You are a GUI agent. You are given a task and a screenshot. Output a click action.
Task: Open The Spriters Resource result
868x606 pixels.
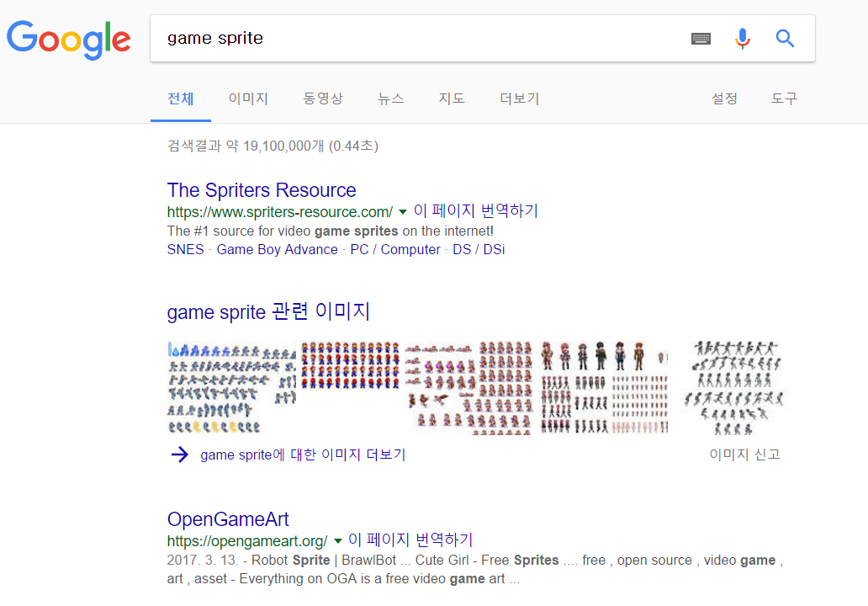262,190
